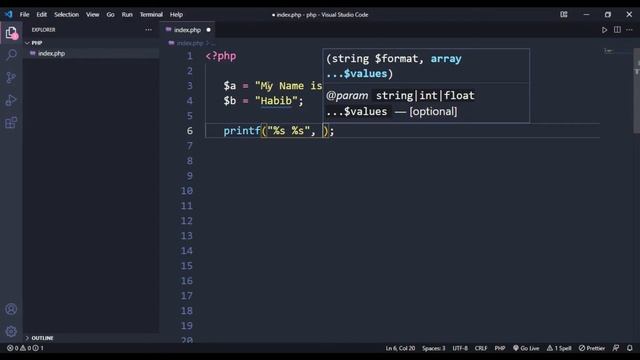Click line number 6 in the gutter
This screenshot has width=640, height=360.
pos(190,131)
